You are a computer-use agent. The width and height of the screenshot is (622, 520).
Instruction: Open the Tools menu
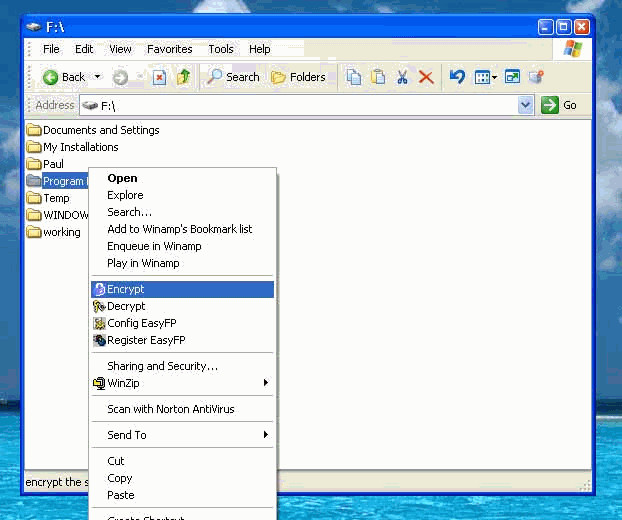coord(221,49)
